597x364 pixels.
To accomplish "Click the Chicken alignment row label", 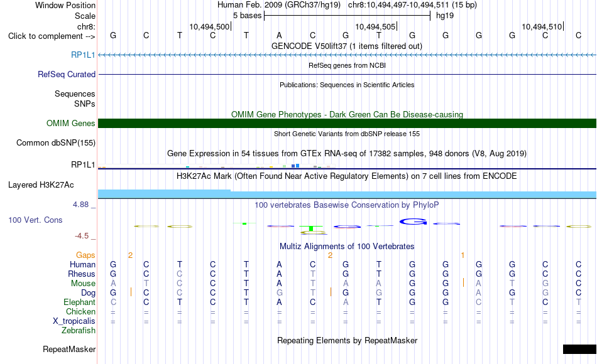I will point(80,312).
